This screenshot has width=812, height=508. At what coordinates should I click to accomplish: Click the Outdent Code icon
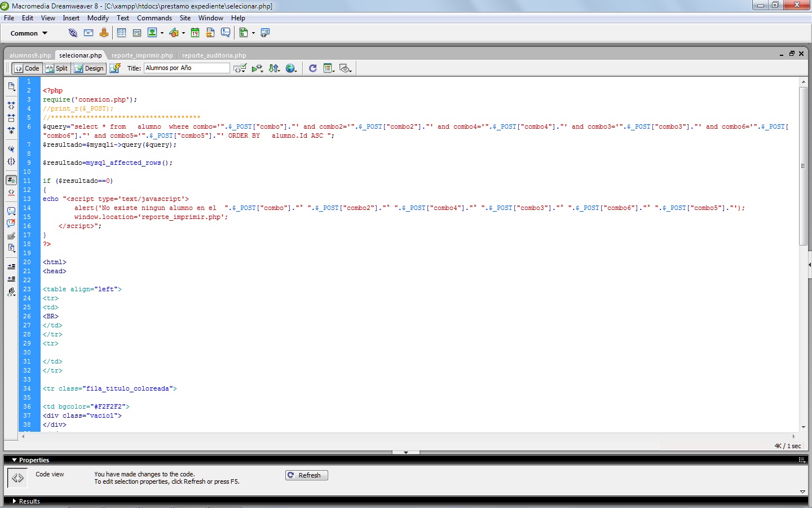(11, 279)
